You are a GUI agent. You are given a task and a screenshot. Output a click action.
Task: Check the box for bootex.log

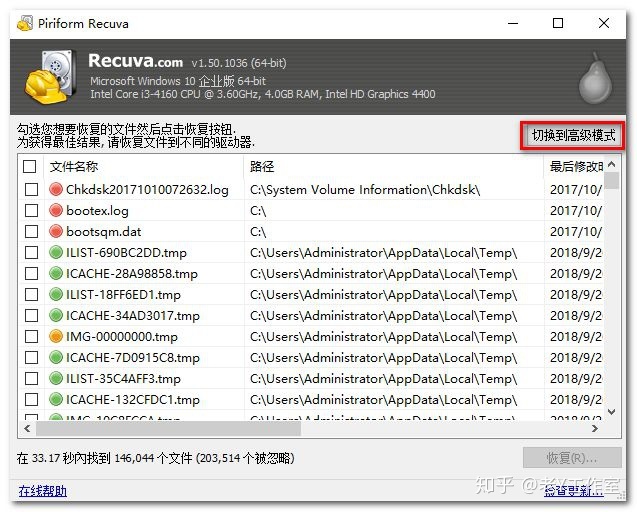pos(31,210)
